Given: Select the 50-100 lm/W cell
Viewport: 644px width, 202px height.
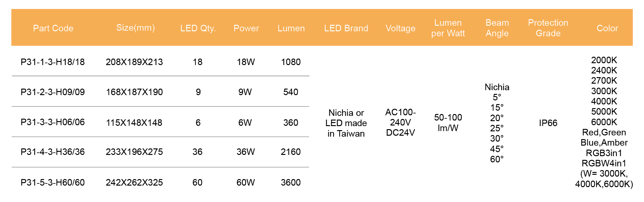Looking at the screenshot, I should click(448, 122).
